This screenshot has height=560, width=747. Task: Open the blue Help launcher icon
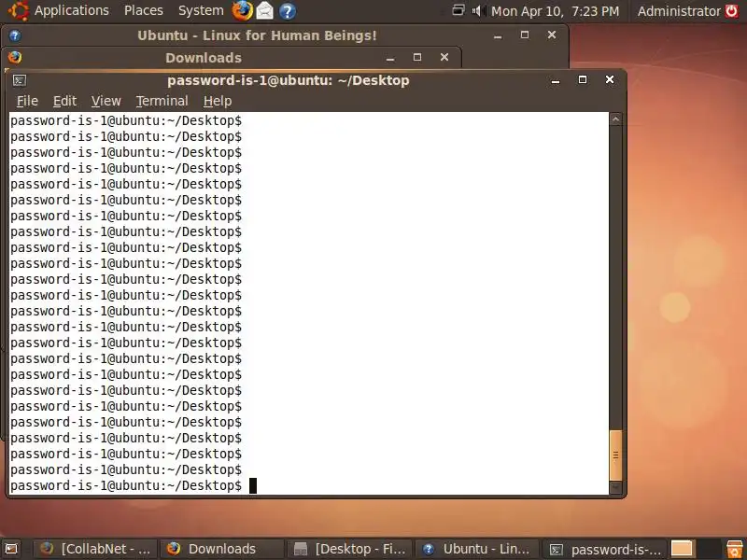point(288,10)
